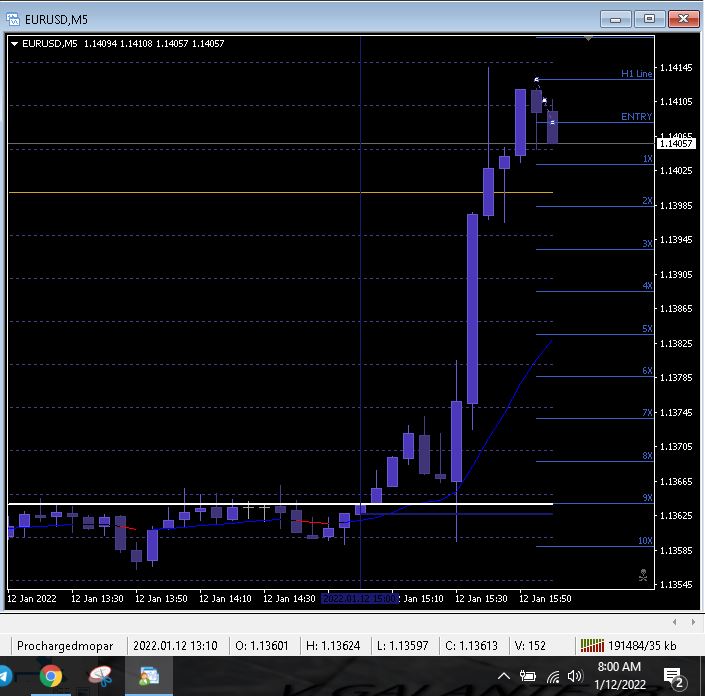Click the 7X level label
Screen dimensions: 705x696
(647, 413)
